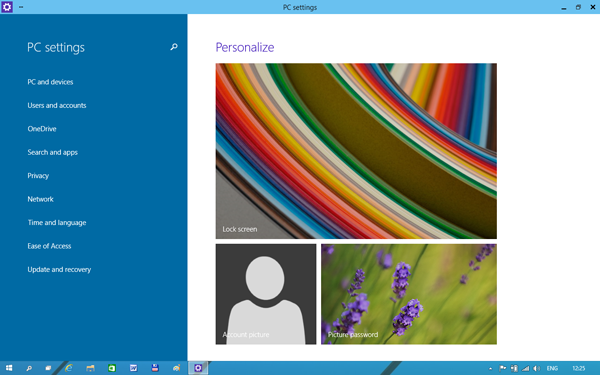Image resolution: width=600 pixels, height=375 pixels.
Task: Click the title bar options dash next to gear
Action: pos(21,7)
